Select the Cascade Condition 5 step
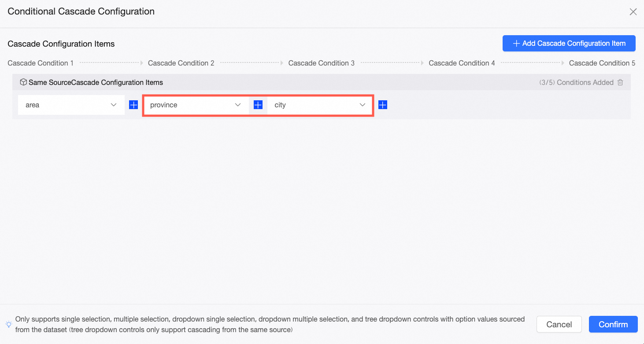The width and height of the screenshot is (644, 344). [602, 63]
